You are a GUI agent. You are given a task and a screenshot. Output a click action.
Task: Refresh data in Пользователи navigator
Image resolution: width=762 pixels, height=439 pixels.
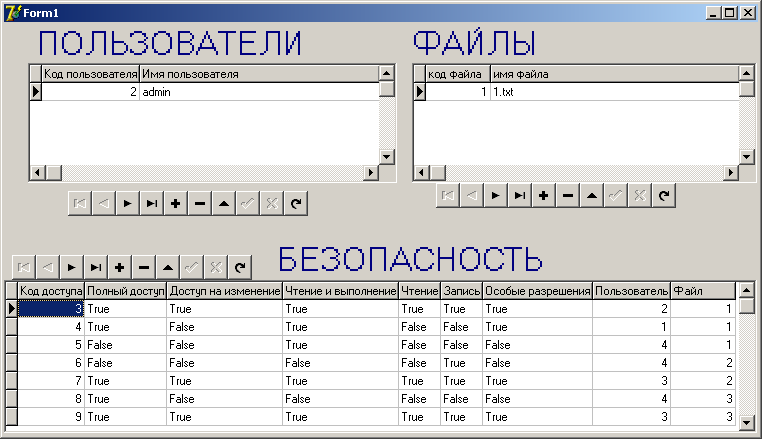coord(296,203)
